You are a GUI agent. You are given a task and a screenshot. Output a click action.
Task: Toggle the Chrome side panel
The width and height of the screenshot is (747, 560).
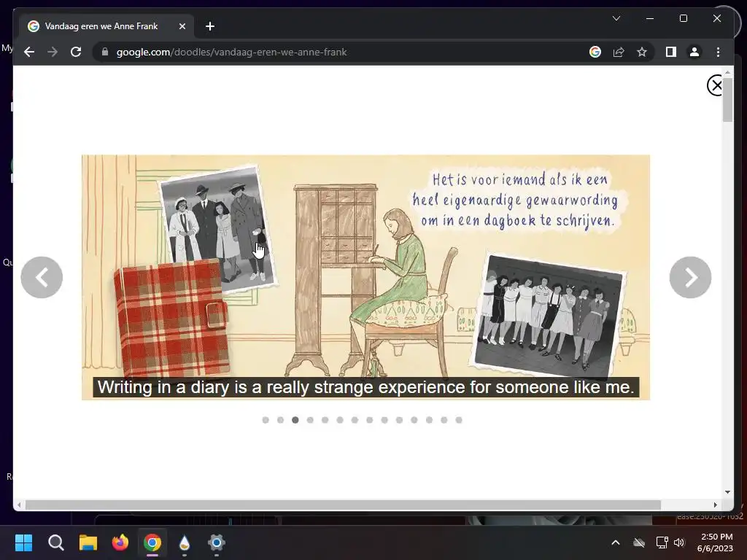(671, 52)
